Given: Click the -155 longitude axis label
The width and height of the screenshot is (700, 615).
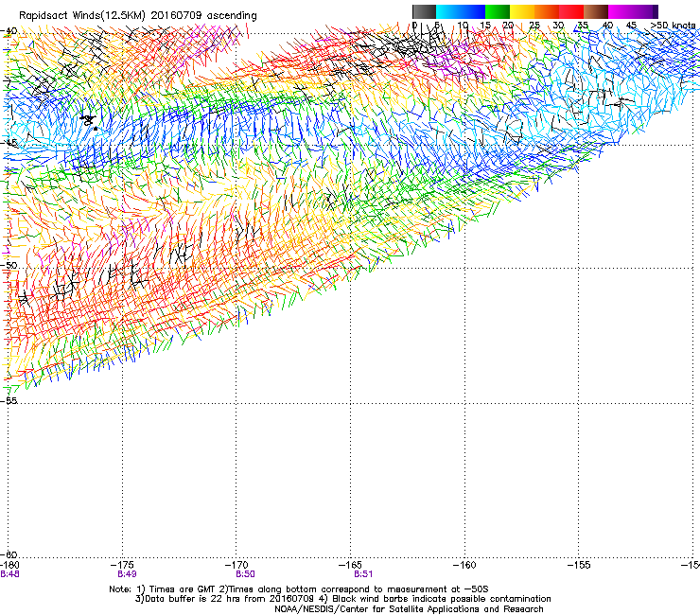Looking at the screenshot, I should [579, 566].
